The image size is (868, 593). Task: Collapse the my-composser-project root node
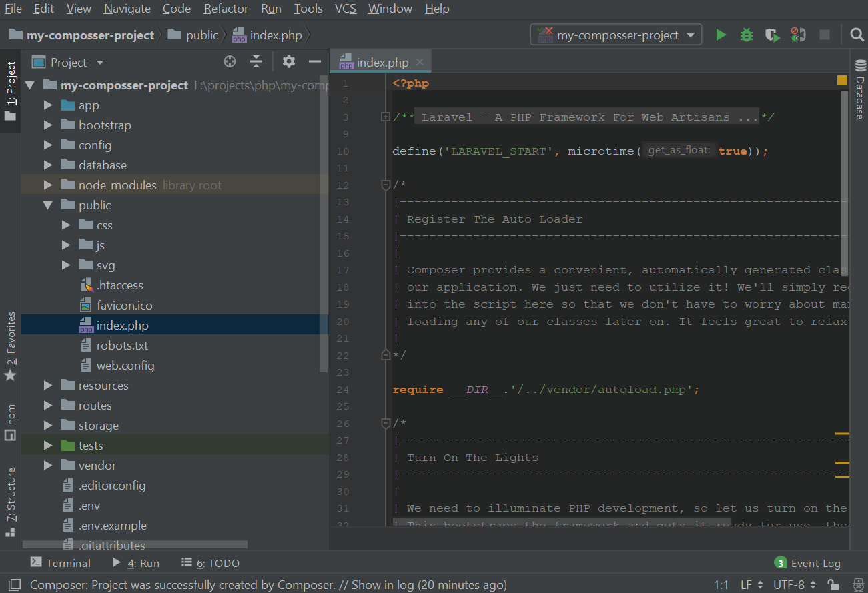(29, 85)
